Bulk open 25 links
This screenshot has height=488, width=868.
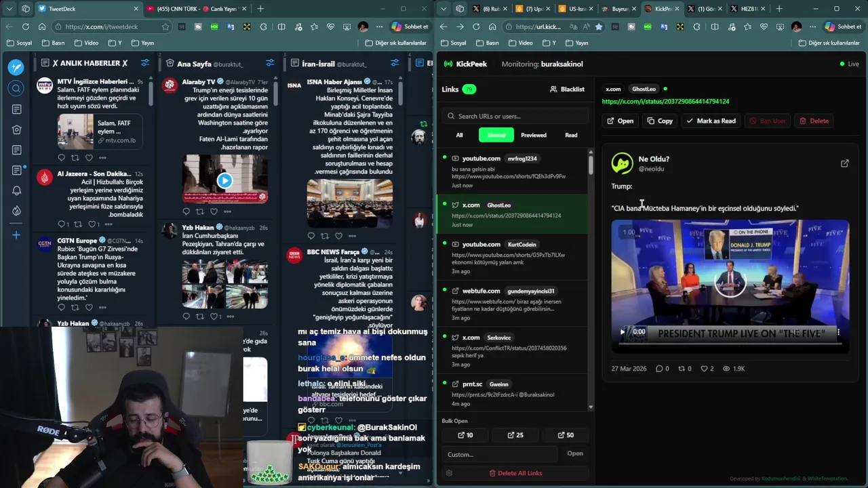click(x=515, y=435)
